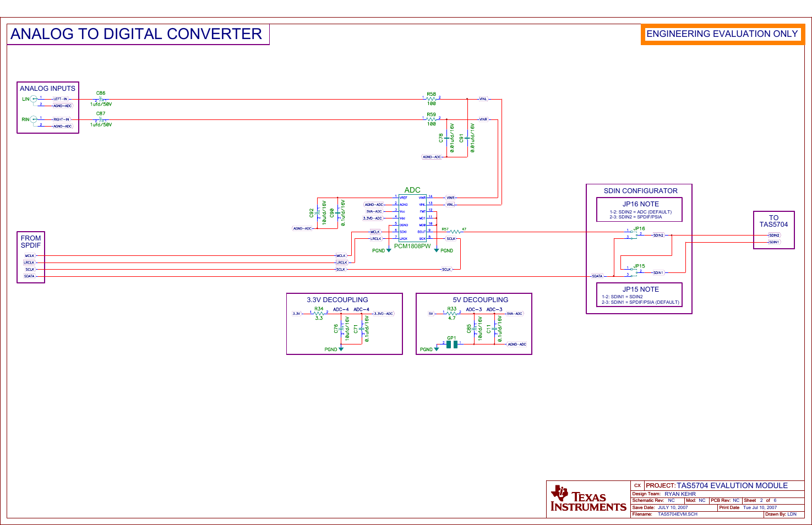812x525 pixels.
Task: Pick capacitor C91 symbol
Action: (467, 138)
